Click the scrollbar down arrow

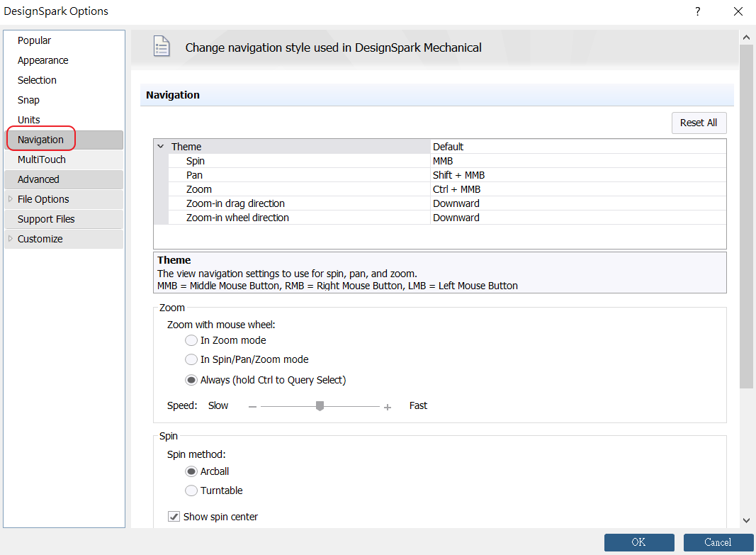point(746,520)
